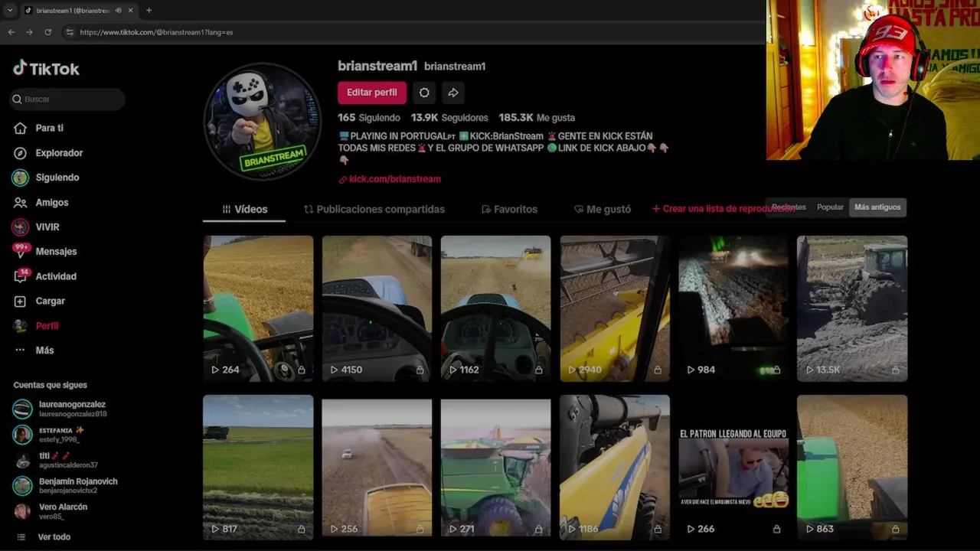
Task: Click the Cargar upload plus icon
Action: (21, 301)
